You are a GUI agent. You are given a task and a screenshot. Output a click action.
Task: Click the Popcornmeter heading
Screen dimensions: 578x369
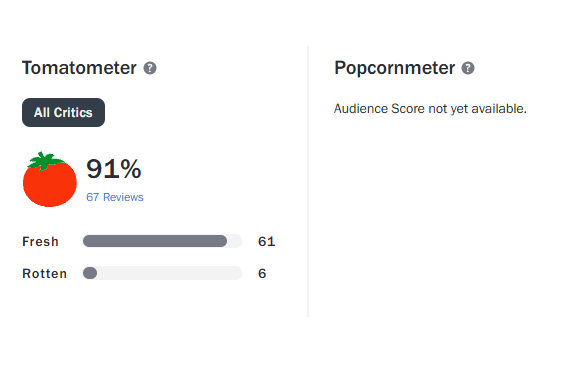click(394, 68)
